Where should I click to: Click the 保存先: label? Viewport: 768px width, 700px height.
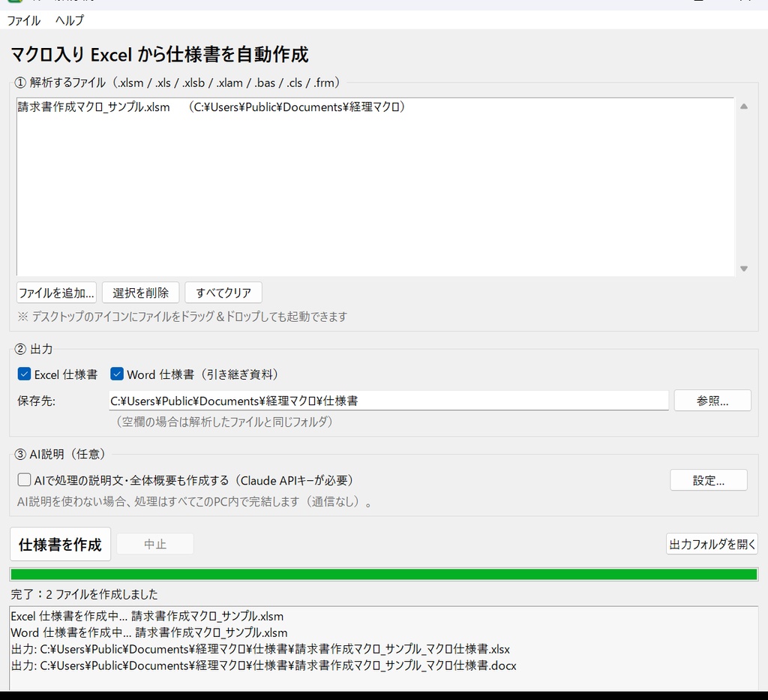(36, 401)
